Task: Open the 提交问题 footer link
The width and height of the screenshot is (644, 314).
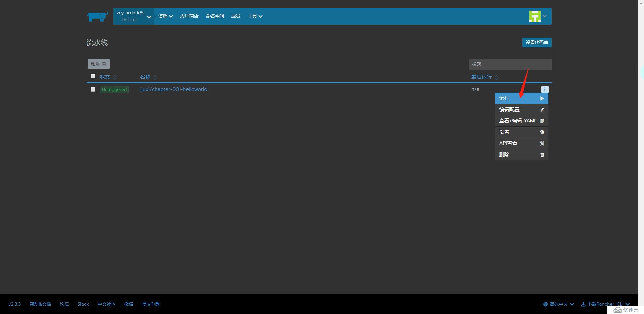Action: point(151,304)
